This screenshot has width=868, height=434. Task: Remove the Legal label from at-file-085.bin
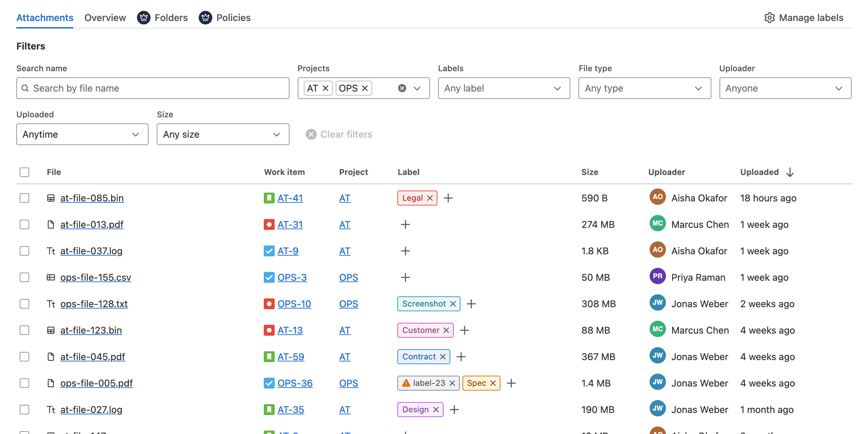click(430, 198)
